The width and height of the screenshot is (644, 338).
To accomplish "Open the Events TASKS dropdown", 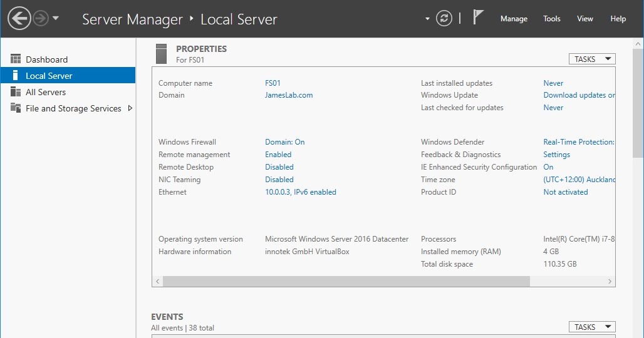I will [x=592, y=327].
